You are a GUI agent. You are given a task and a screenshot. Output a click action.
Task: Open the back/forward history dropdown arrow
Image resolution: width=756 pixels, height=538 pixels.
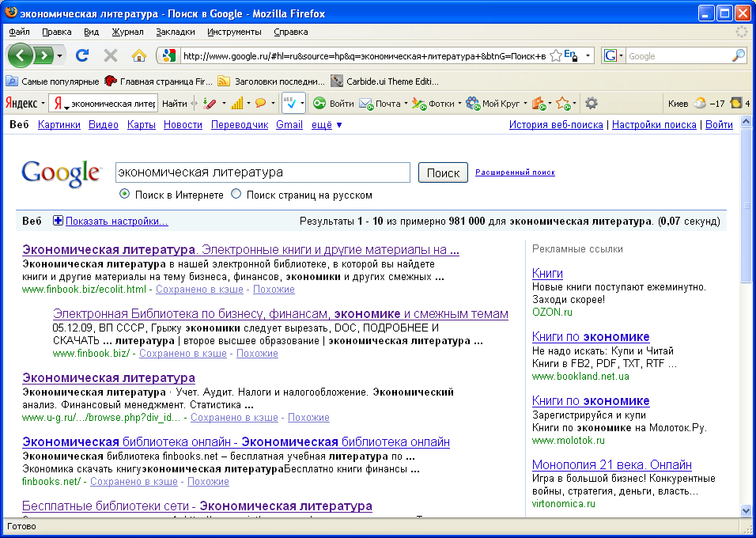(x=60, y=56)
